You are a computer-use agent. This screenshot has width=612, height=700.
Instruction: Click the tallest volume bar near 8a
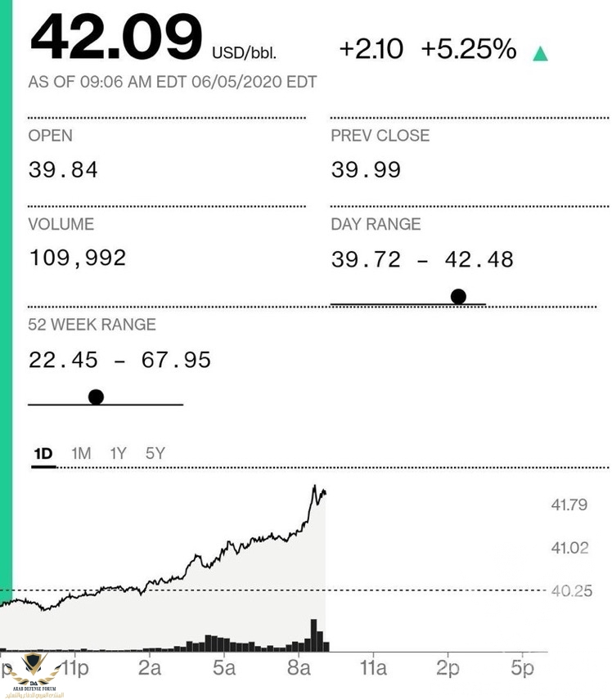(x=313, y=635)
